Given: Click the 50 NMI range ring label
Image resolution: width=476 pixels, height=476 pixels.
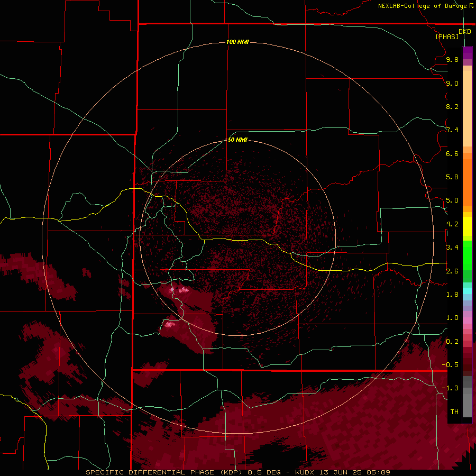Looking at the screenshot, I should click(237, 140).
